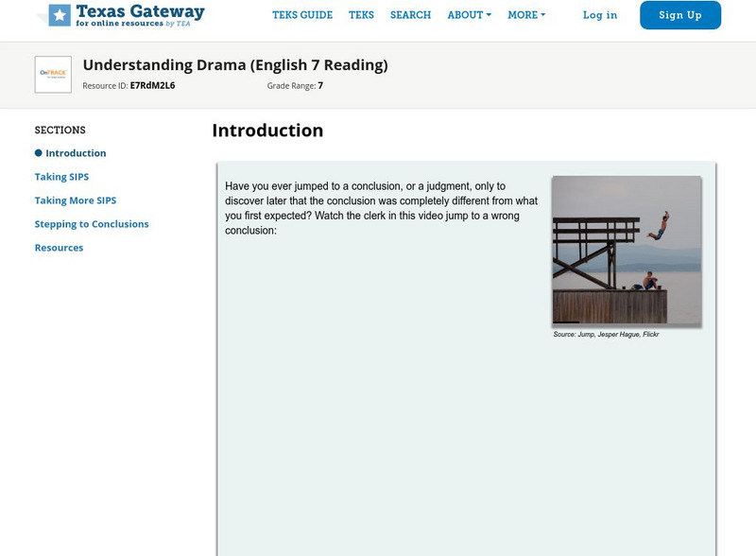Viewport: 756px width, 556px height.
Task: Expand the MORE dropdown menu
Action: click(x=526, y=15)
